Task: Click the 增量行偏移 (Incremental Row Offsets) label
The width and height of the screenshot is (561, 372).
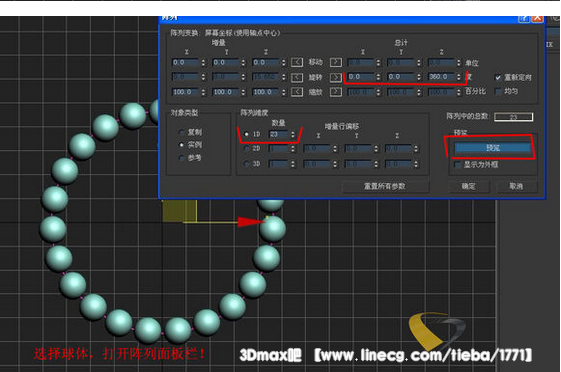Action: [342, 126]
